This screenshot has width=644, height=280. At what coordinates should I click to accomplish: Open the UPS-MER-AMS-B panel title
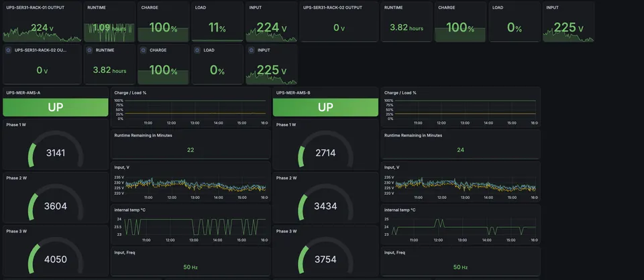[x=293, y=92]
